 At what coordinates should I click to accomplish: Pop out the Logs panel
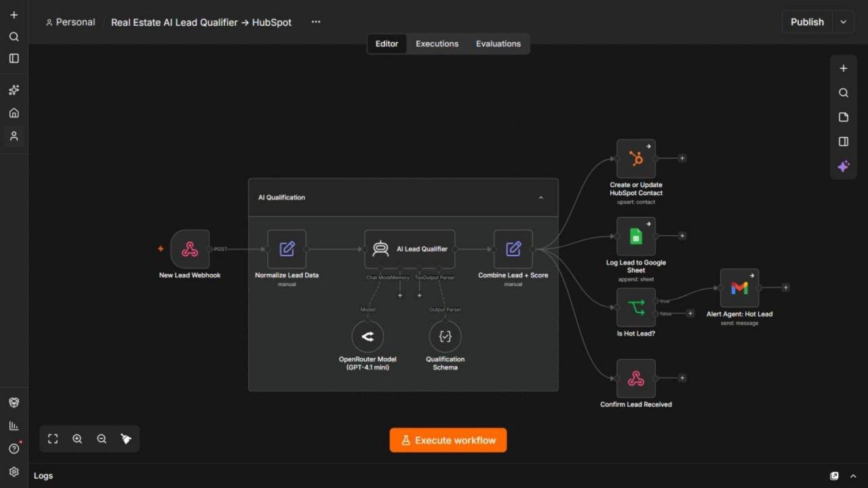pyautogui.click(x=834, y=476)
